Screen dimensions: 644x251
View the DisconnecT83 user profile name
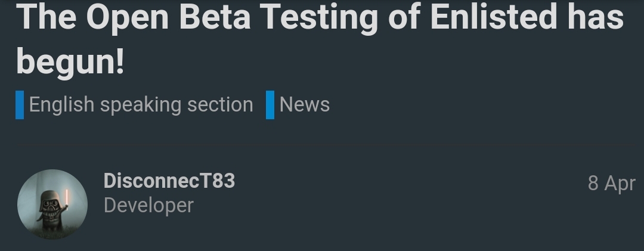click(169, 181)
